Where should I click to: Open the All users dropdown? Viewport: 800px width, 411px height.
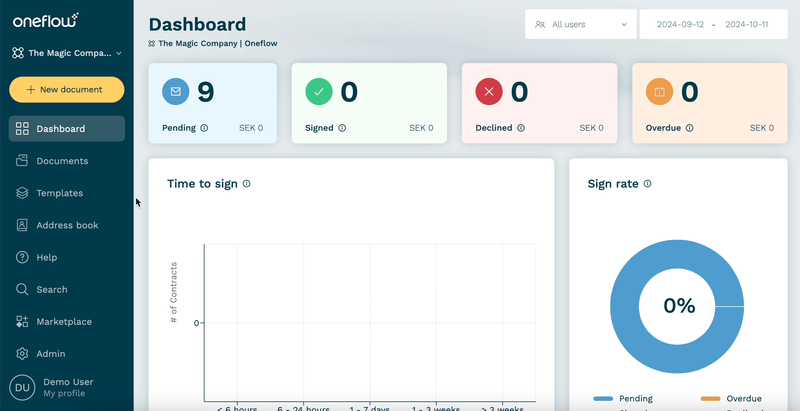(x=581, y=24)
